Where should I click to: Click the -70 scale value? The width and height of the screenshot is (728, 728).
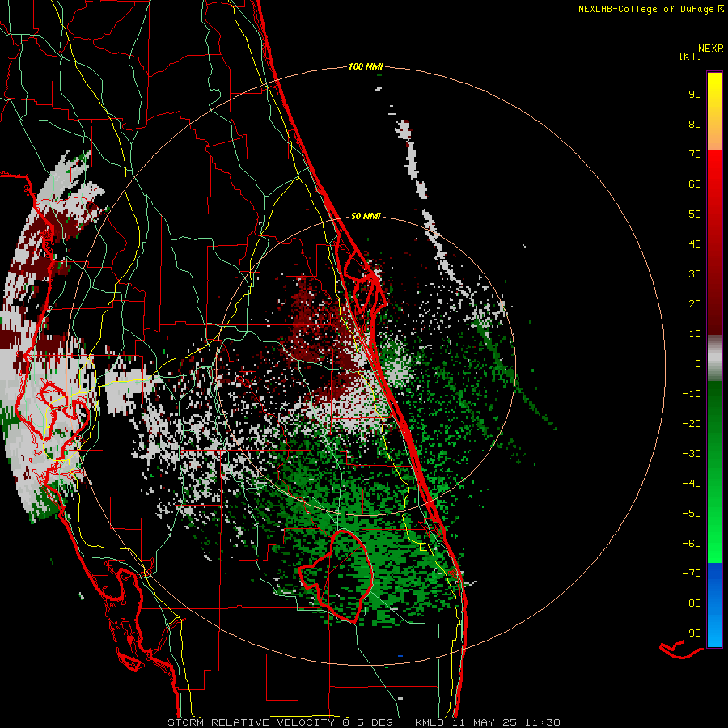click(x=692, y=574)
